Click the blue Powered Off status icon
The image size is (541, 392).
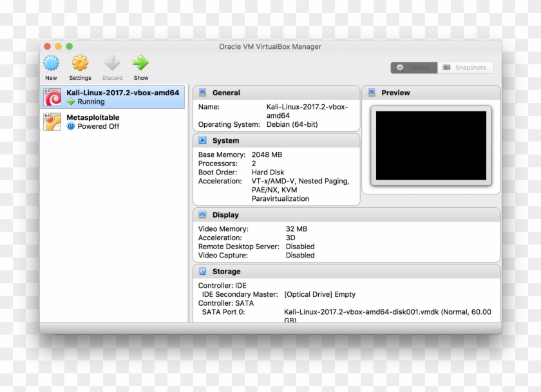71,126
